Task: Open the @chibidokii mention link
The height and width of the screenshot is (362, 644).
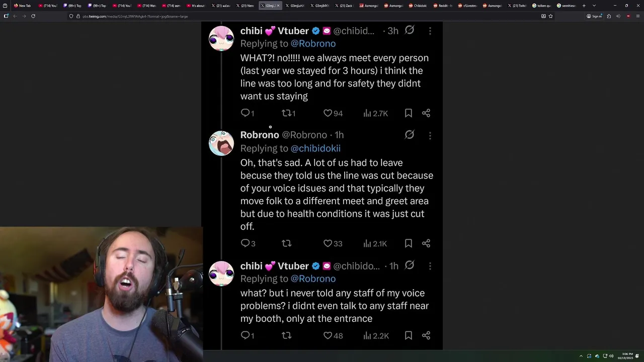Action: click(315, 148)
